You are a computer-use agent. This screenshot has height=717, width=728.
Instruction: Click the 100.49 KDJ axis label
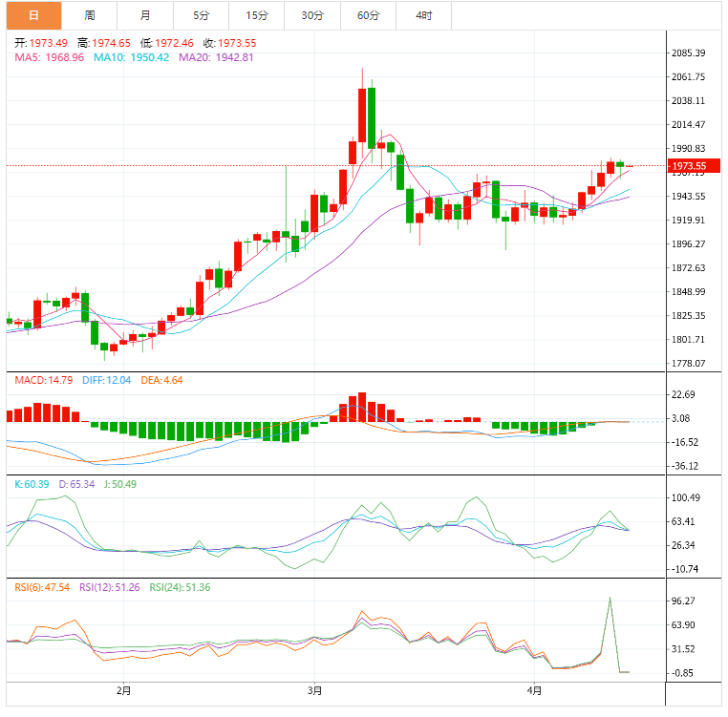pos(686,497)
